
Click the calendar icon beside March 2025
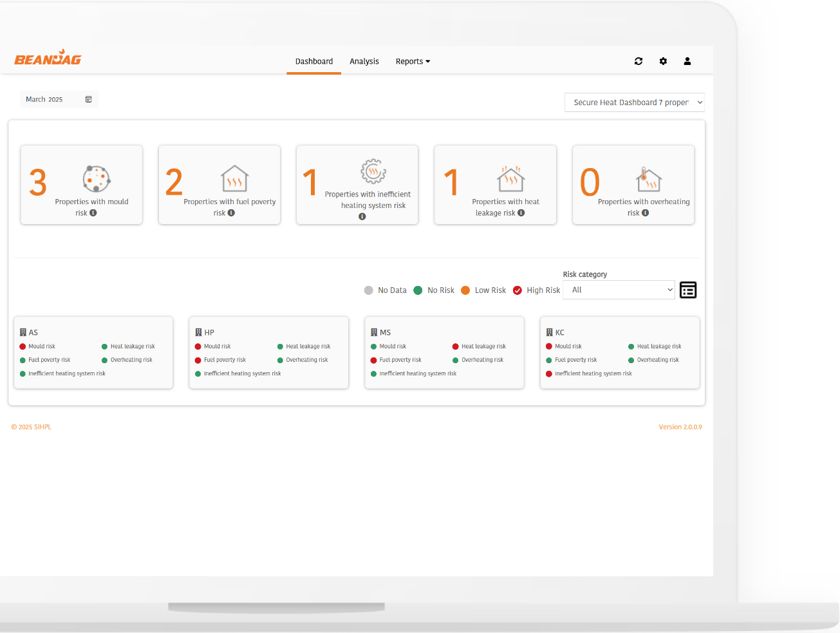(89, 99)
